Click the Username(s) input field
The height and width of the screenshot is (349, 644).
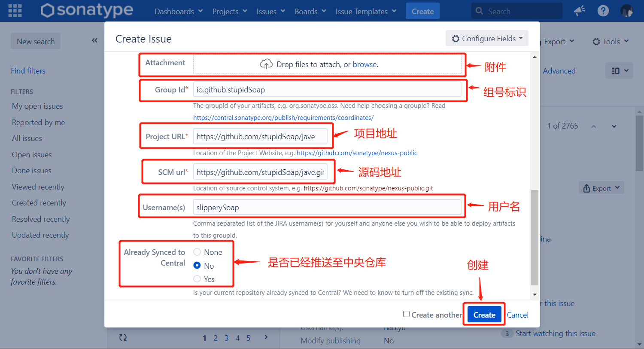point(327,207)
